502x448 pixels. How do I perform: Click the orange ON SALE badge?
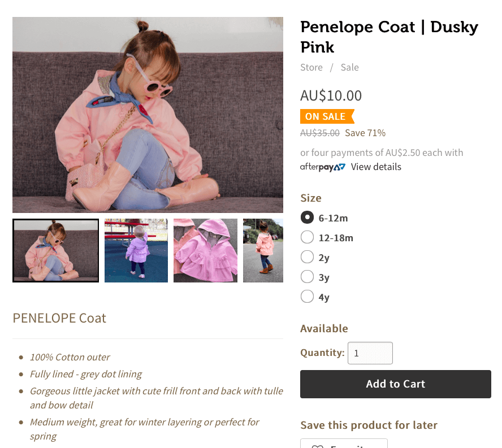tap(326, 116)
